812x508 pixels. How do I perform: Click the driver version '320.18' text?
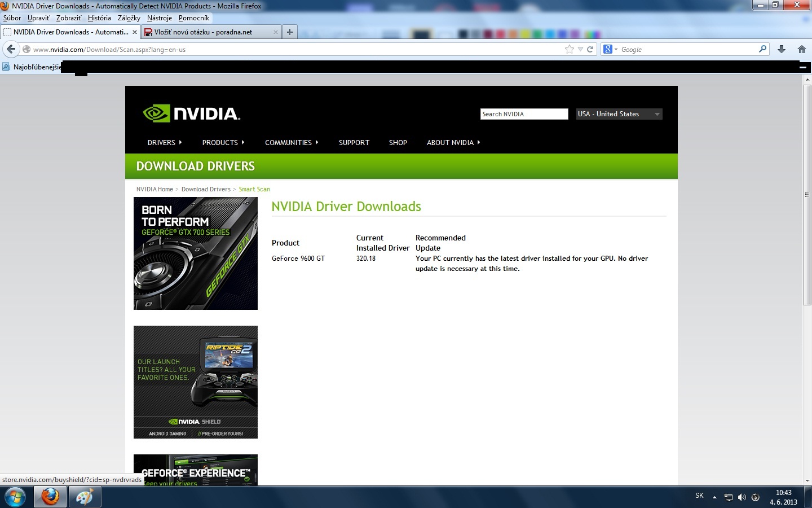tap(366, 259)
